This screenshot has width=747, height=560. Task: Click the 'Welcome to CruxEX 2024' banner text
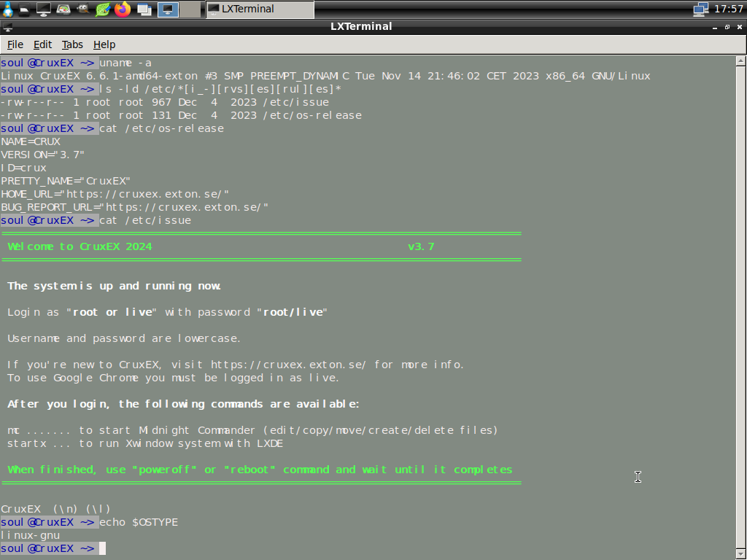click(x=80, y=246)
